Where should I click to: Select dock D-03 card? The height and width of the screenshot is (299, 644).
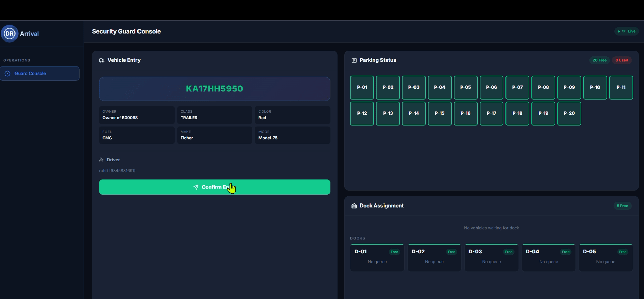coord(491,257)
